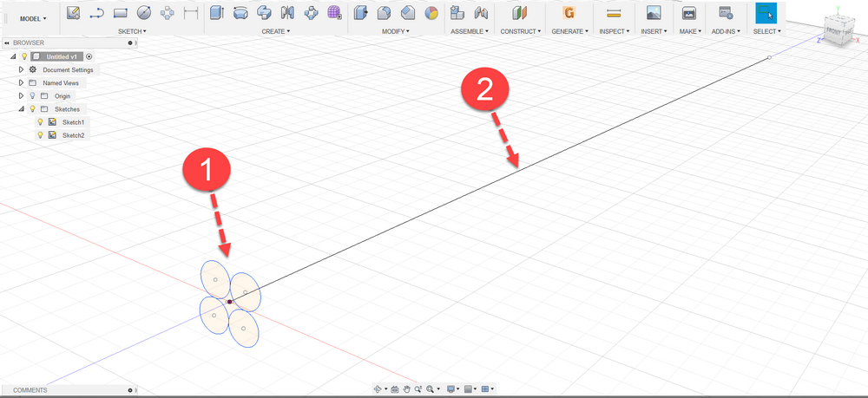Open the GENERATE menu
The height and width of the screenshot is (398, 868).
coord(569,31)
